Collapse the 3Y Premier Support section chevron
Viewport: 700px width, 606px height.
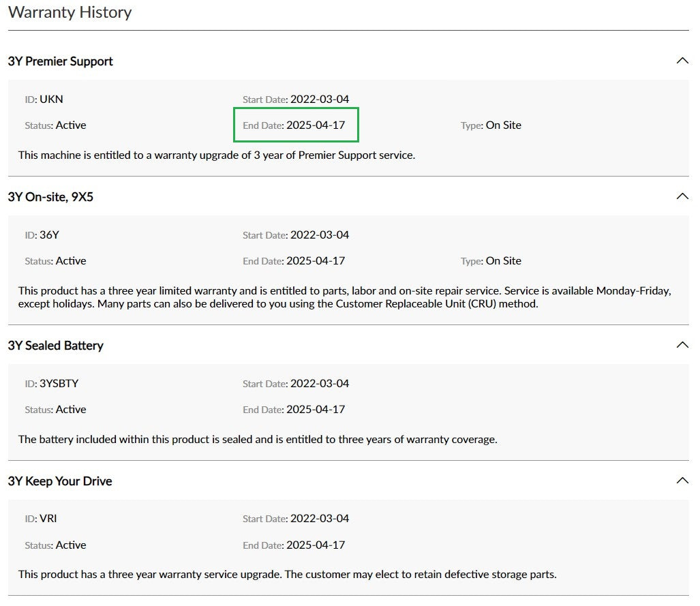682,61
